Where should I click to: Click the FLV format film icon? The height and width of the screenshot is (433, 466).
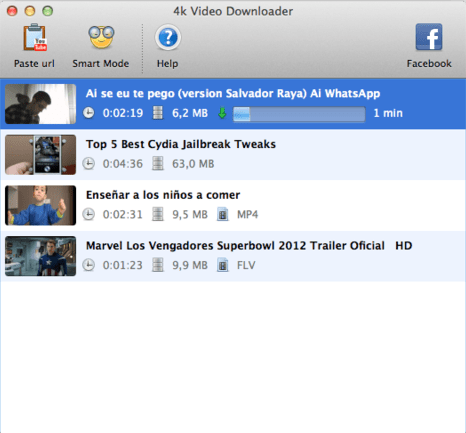tap(223, 265)
